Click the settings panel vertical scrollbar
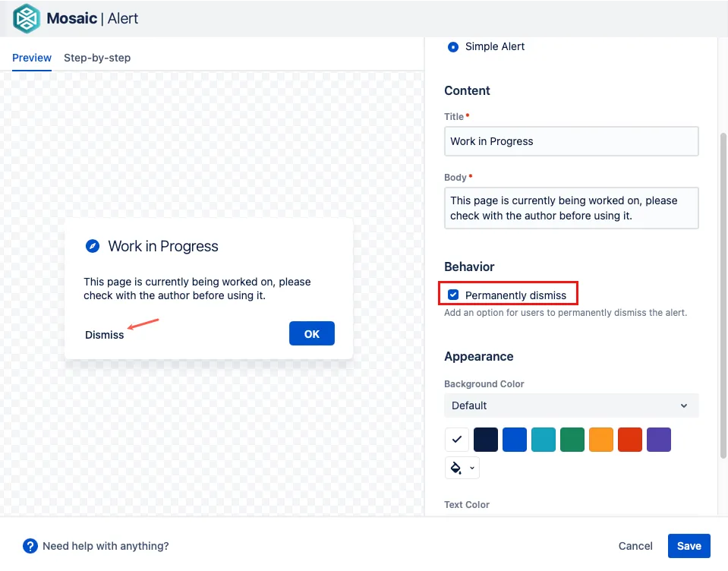 coord(723,295)
